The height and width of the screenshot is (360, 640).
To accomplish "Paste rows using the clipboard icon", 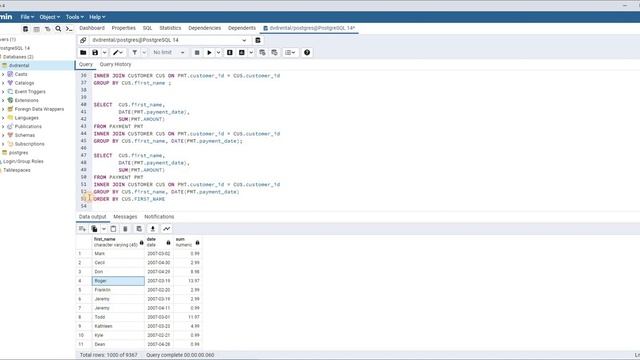I will pos(113,229).
